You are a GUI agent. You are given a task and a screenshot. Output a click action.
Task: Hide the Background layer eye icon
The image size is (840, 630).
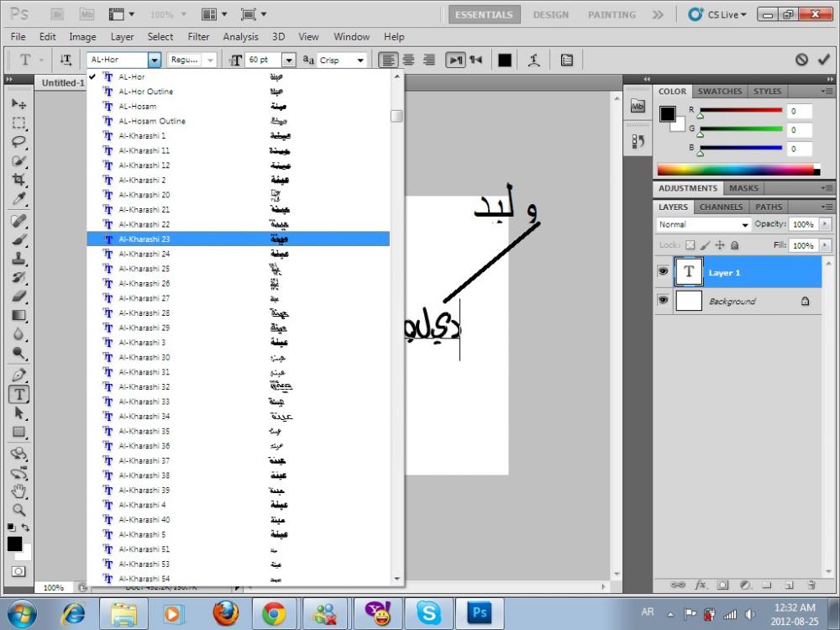[664, 300]
